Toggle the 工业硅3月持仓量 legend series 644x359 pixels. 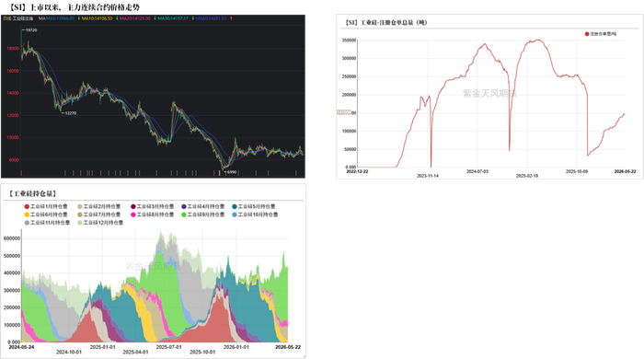(152, 206)
